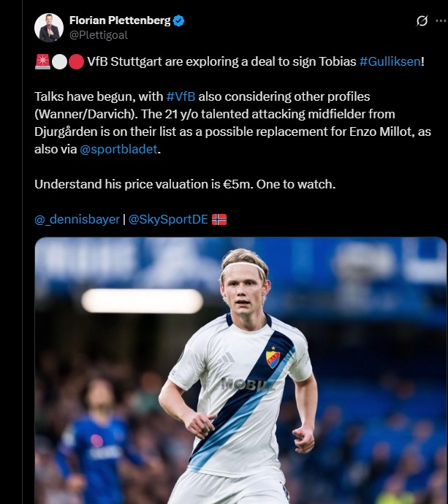This screenshot has width=448, height=504.
Task: Click Florian Plettenberg's profile avatar
Action: click(x=49, y=28)
